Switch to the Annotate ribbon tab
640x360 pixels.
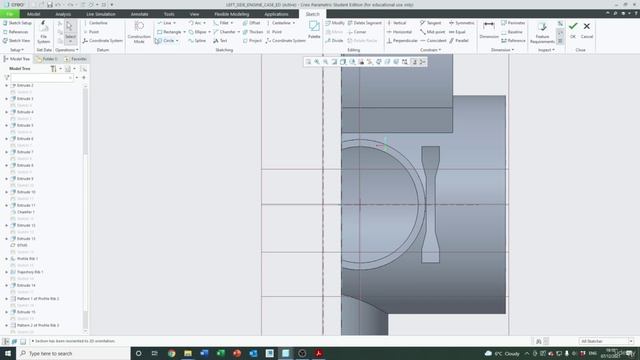[140, 14]
